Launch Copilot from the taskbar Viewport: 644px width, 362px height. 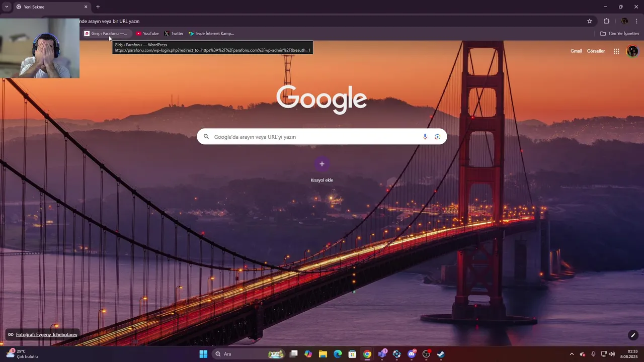(x=308, y=354)
